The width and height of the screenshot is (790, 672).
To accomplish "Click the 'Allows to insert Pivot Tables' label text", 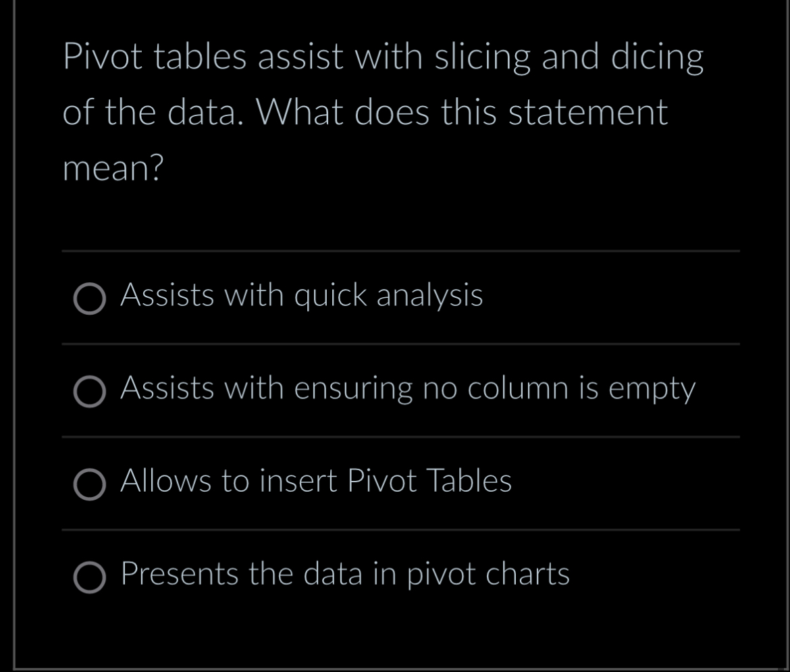I will click(316, 480).
